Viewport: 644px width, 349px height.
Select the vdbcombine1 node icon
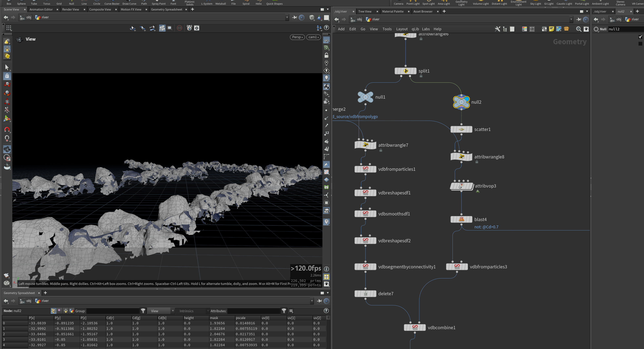(415, 328)
